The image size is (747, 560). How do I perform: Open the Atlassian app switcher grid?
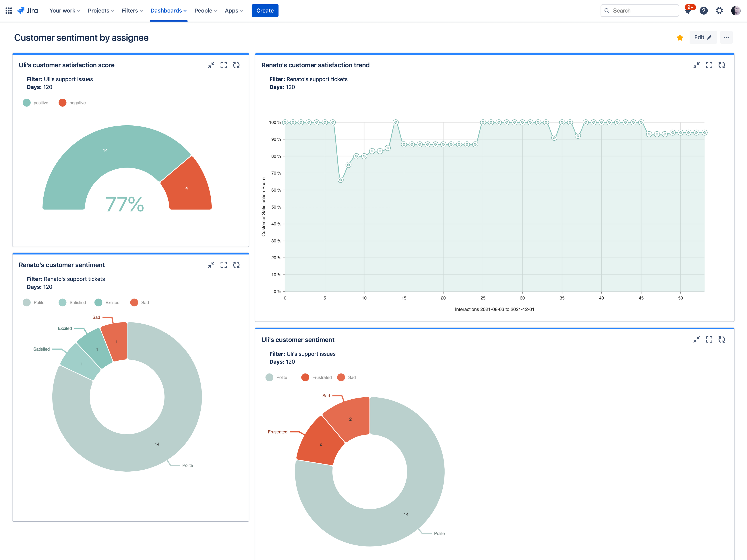pyautogui.click(x=8, y=10)
